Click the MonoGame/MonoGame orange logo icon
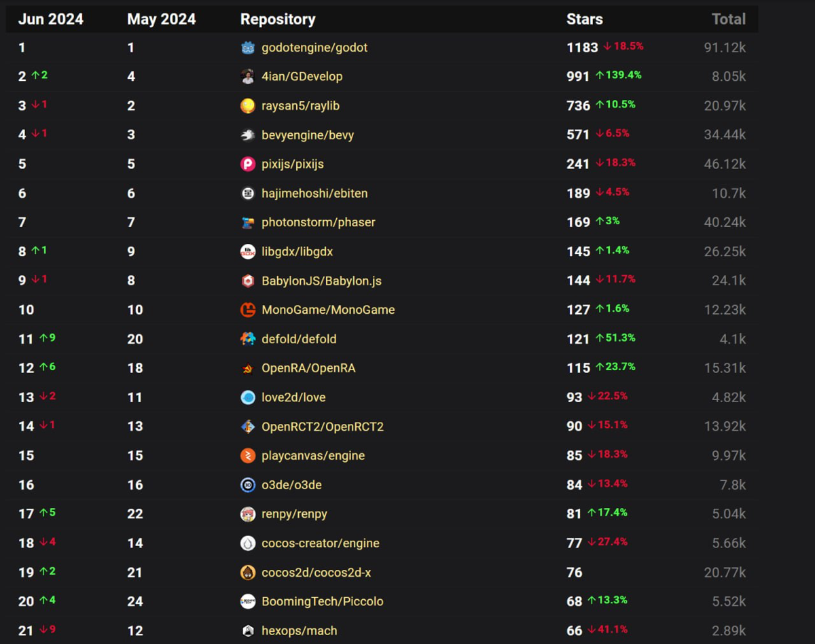The height and width of the screenshot is (644, 815). (248, 310)
